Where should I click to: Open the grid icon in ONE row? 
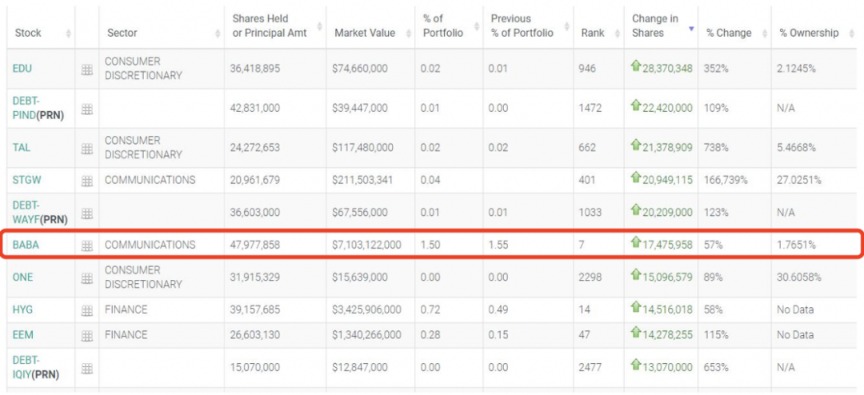87,278
